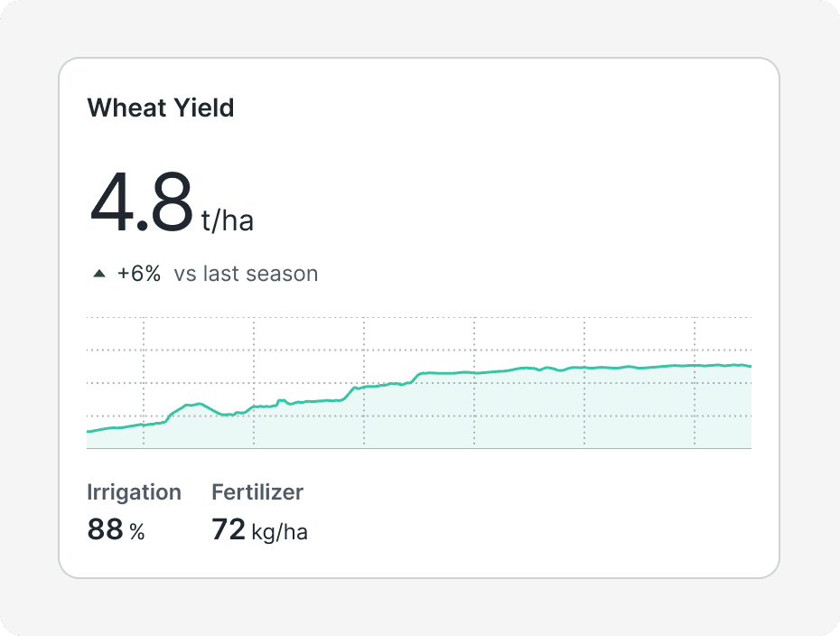The image size is (840, 636).
Task: Click the right end of the chart line
Action: point(750,366)
